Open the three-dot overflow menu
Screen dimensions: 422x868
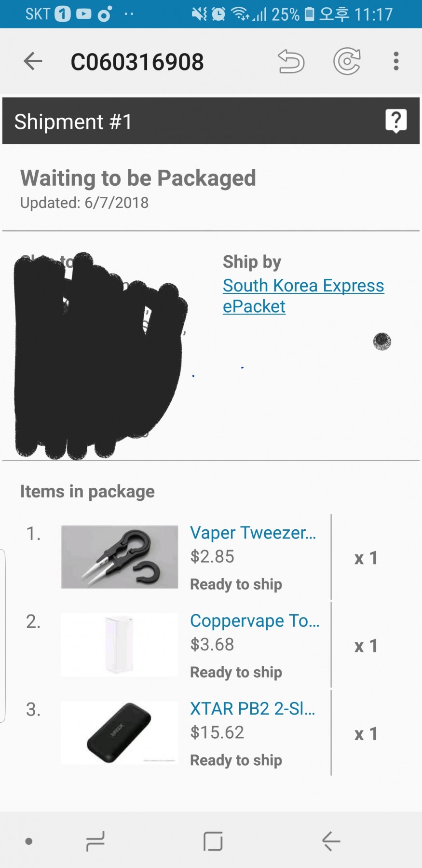[x=396, y=61]
